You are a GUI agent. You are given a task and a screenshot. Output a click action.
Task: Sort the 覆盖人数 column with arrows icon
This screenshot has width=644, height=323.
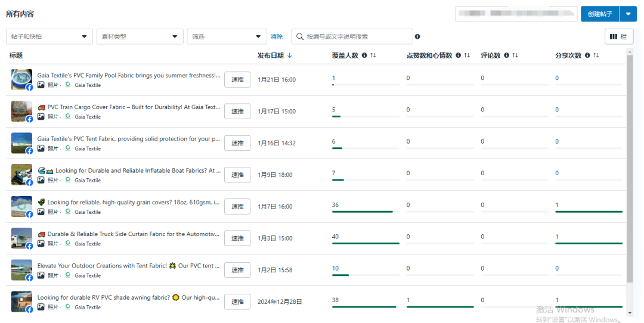[373, 55]
